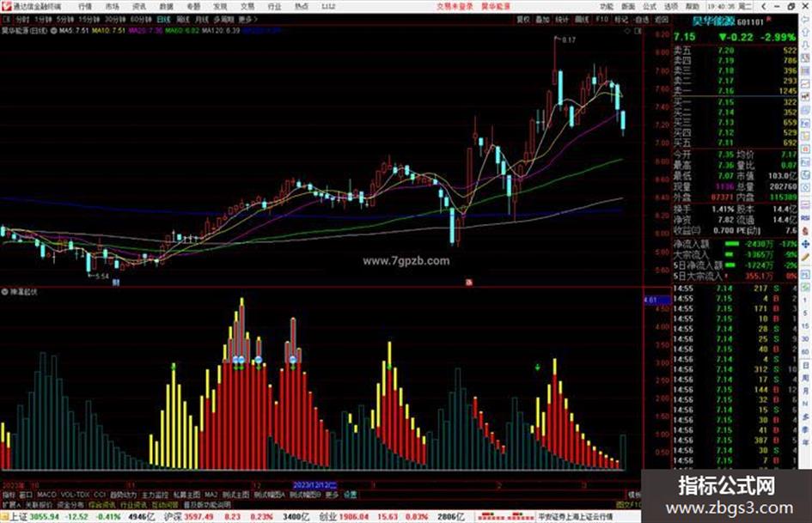812x523 pixels.
Task: Open the 市场 menu
Action: click(x=112, y=6)
